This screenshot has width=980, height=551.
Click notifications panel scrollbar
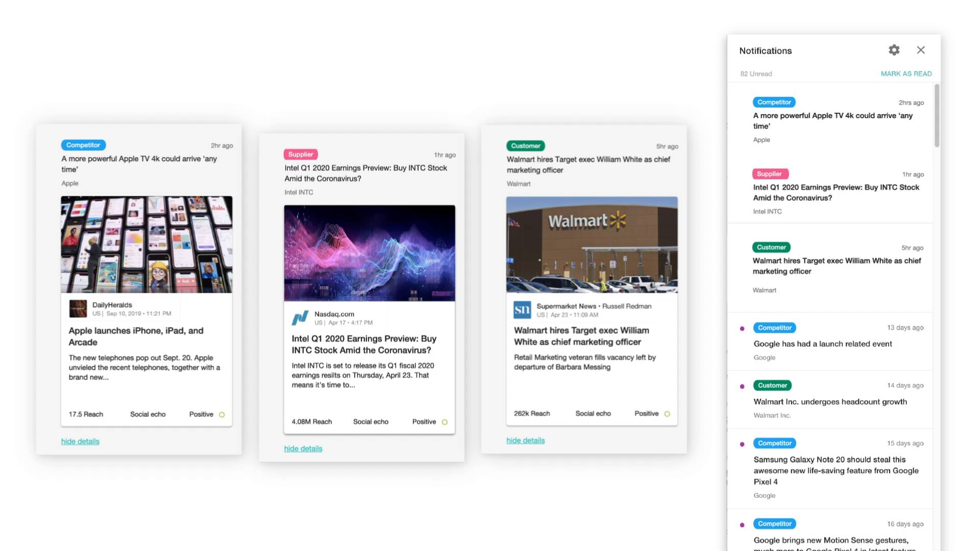[x=937, y=116]
